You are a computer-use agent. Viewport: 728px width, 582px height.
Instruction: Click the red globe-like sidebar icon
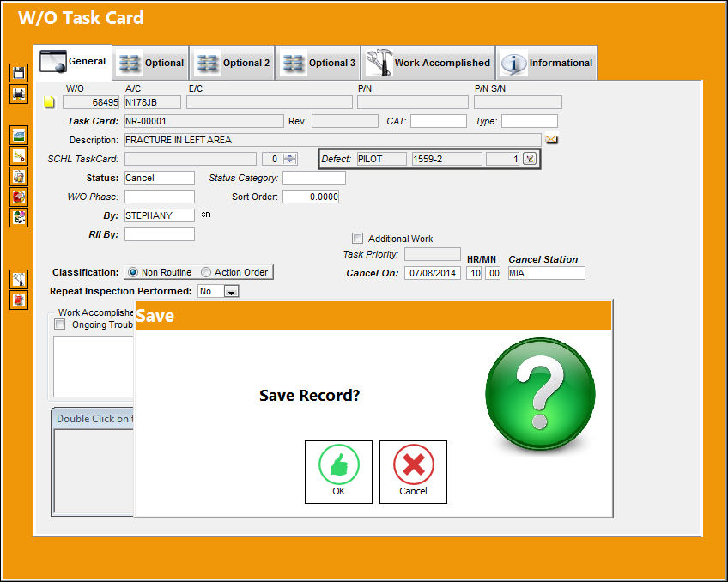pyautogui.click(x=19, y=197)
